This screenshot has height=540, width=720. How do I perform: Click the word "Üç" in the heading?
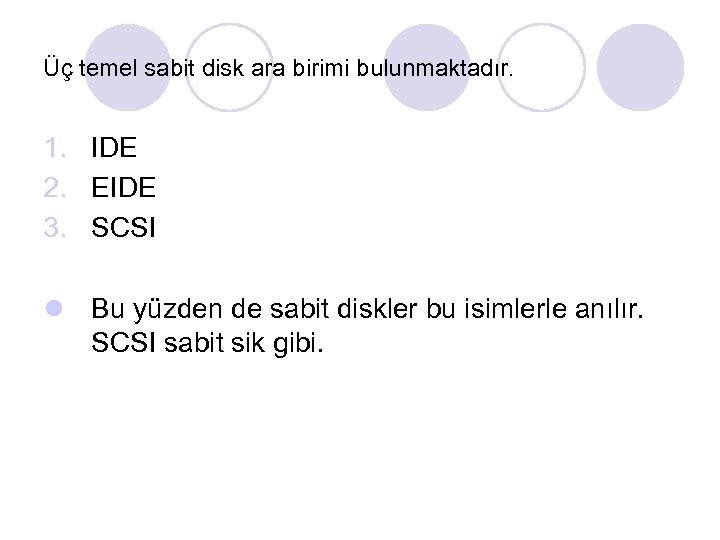(x=55, y=71)
